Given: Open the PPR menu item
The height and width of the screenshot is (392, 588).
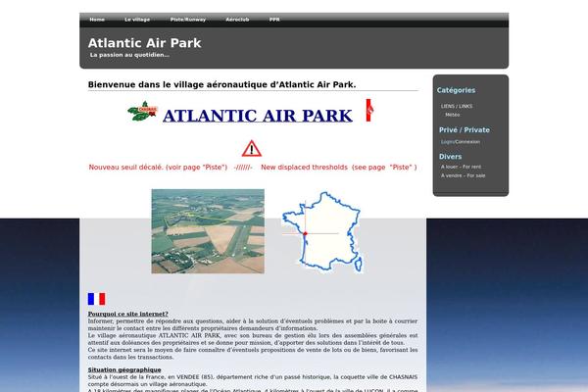Looking at the screenshot, I should pos(274,20).
